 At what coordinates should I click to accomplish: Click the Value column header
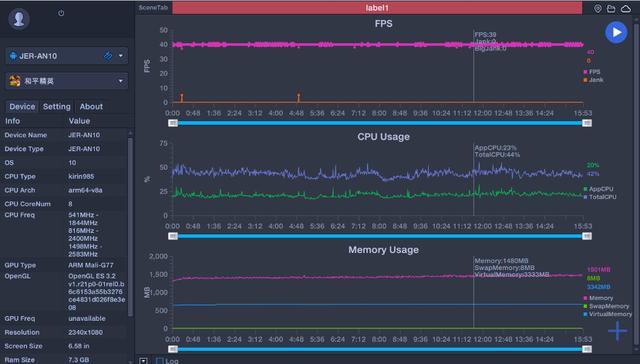point(79,121)
